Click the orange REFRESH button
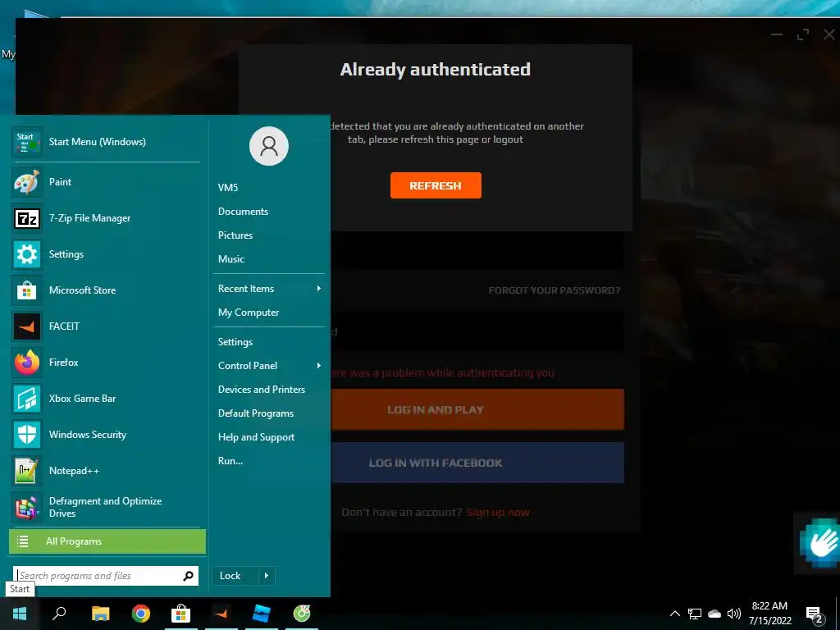Screen dimensions: 840x630 click(436, 185)
